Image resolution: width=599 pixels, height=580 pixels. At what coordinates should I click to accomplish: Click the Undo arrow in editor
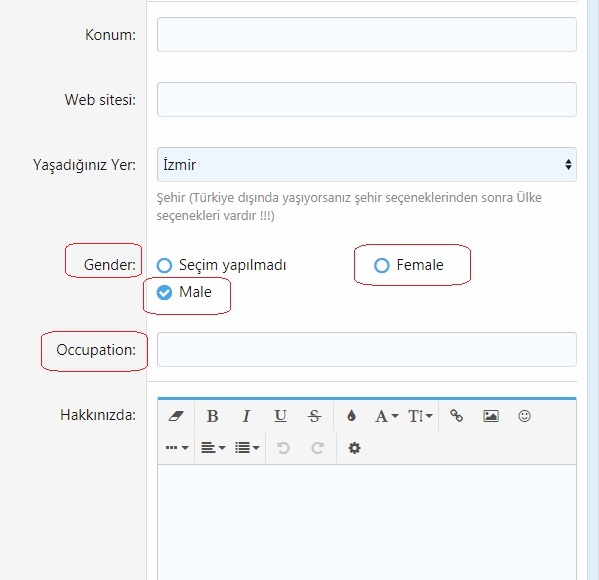[283, 447]
